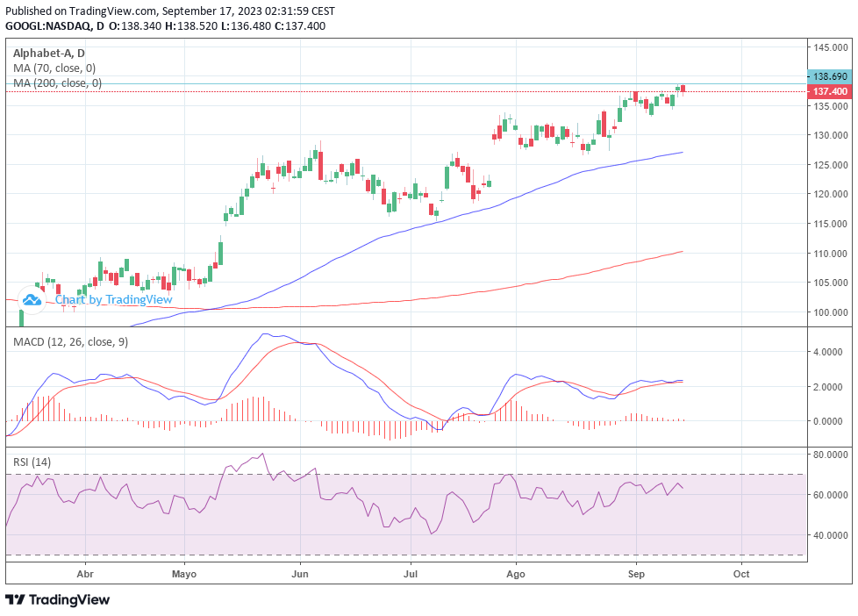Click the 100.000 price axis label
This screenshot has width=858, height=616.
830,312
